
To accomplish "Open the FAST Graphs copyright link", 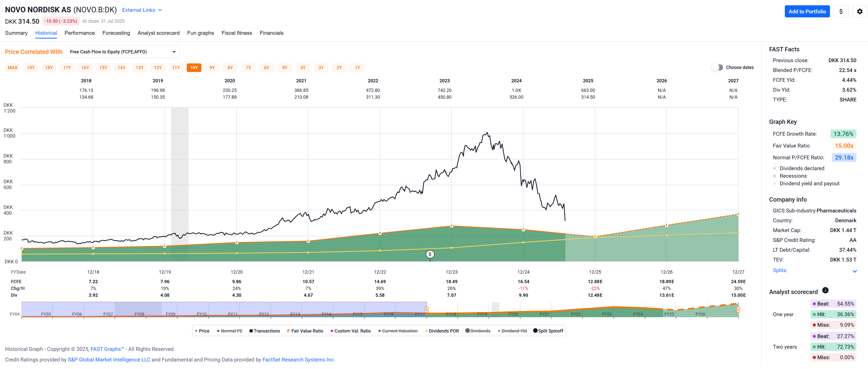I will point(107,349).
